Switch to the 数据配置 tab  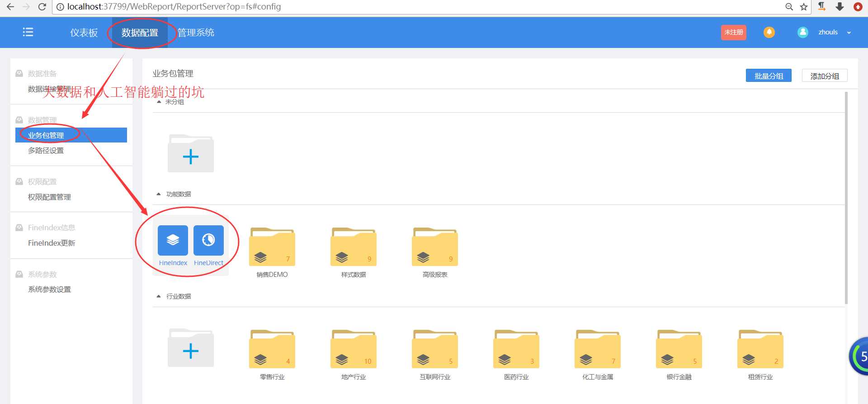coord(140,33)
